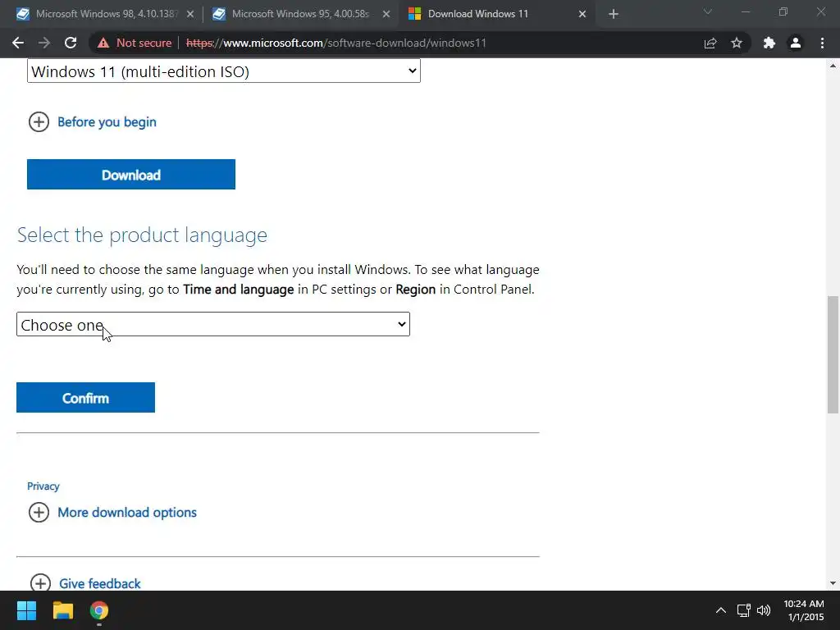Image resolution: width=840 pixels, height=630 pixels.
Task: Click the scrollbar up arrow
Action: pos(833,66)
